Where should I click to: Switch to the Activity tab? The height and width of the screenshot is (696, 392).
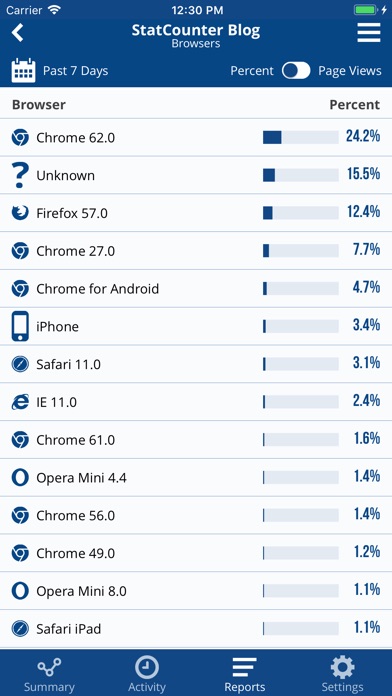coord(147,675)
